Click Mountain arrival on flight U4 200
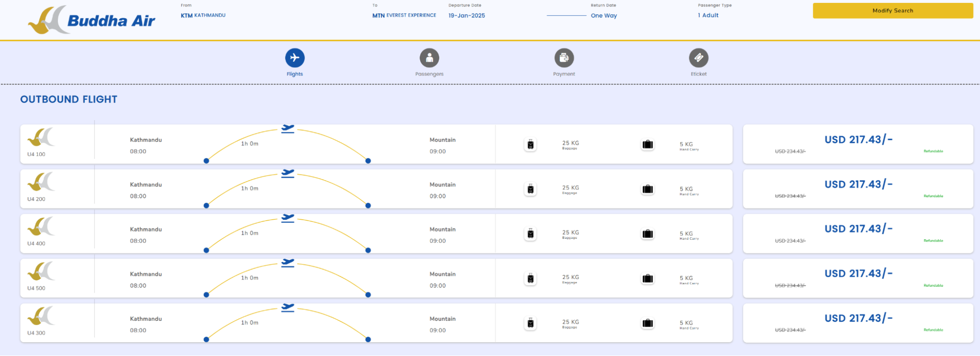This screenshot has height=356, width=980. point(443,185)
